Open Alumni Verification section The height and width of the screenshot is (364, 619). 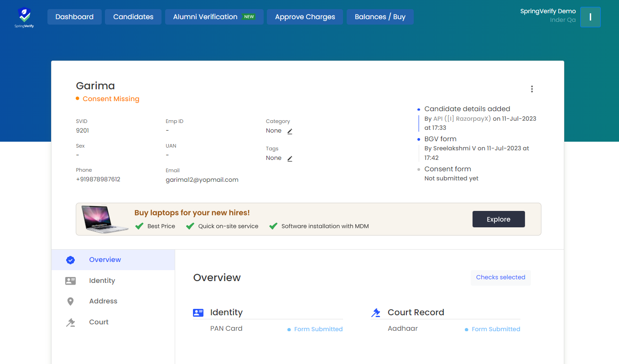click(x=214, y=17)
